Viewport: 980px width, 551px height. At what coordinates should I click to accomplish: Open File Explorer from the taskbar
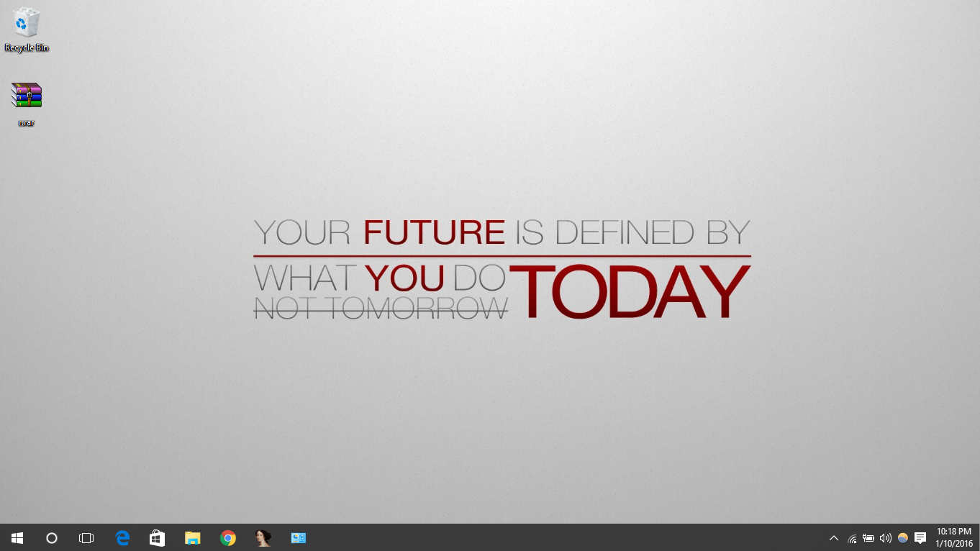pos(193,537)
